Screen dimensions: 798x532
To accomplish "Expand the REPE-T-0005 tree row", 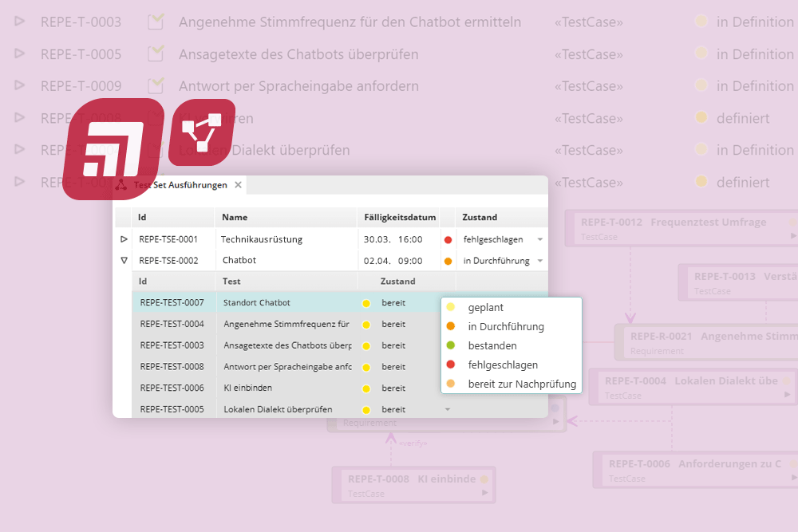I will (18, 53).
